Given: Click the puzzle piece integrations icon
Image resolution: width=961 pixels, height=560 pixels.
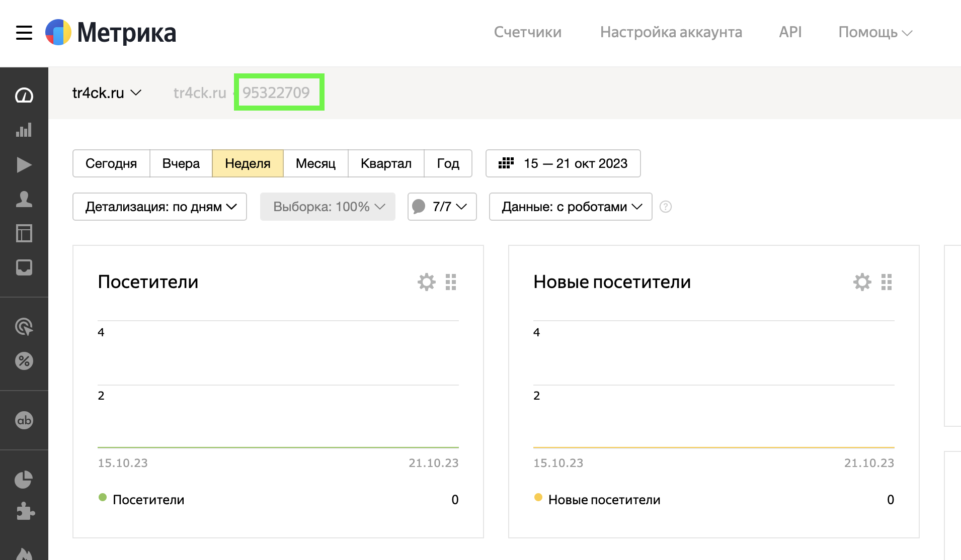Looking at the screenshot, I should point(25,512).
